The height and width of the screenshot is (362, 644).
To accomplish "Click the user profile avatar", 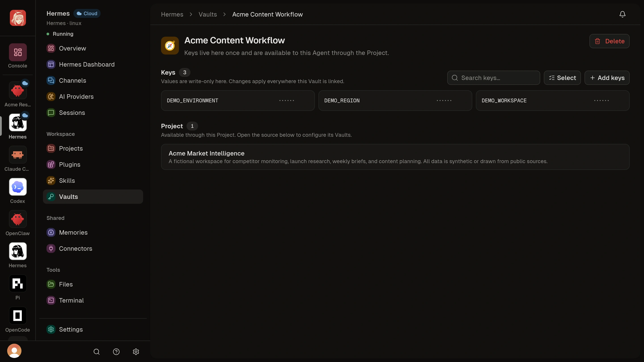I will coord(14,351).
